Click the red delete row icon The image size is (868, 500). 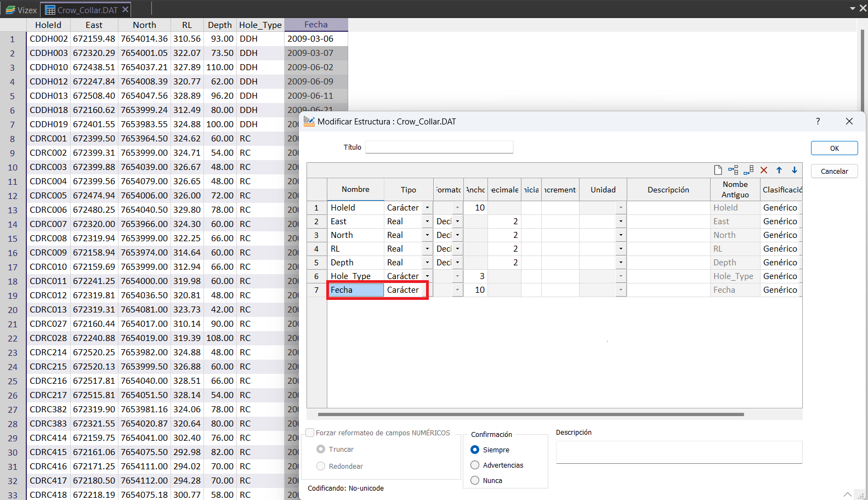(764, 170)
